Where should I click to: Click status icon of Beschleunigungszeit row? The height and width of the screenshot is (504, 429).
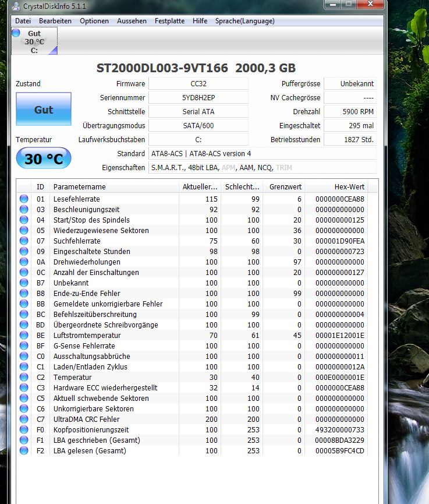coord(24,210)
